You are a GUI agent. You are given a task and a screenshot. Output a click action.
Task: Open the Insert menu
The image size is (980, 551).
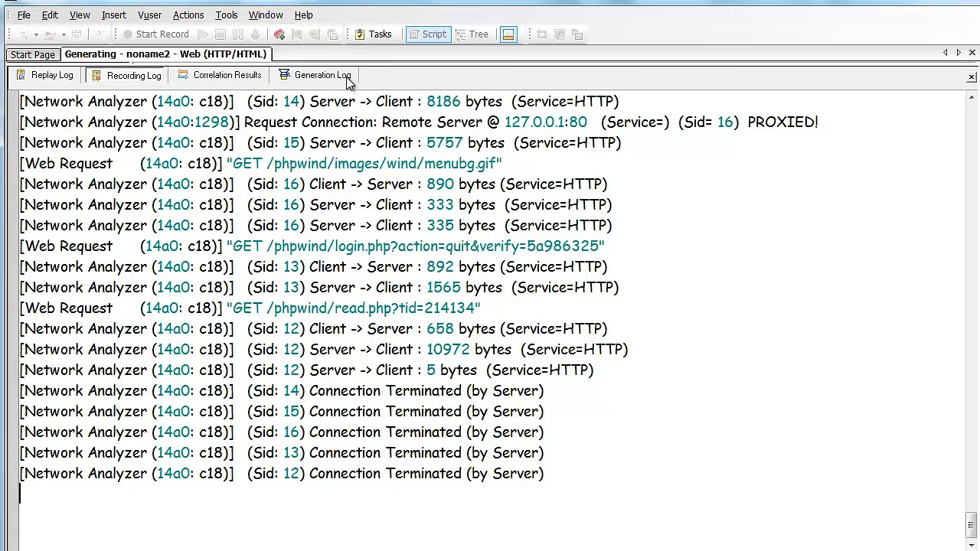coord(113,15)
